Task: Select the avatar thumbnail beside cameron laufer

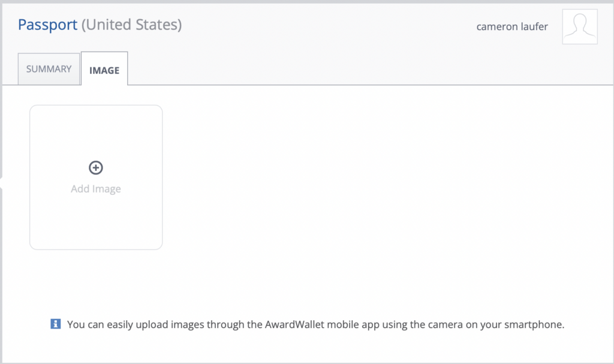Action: (x=579, y=26)
